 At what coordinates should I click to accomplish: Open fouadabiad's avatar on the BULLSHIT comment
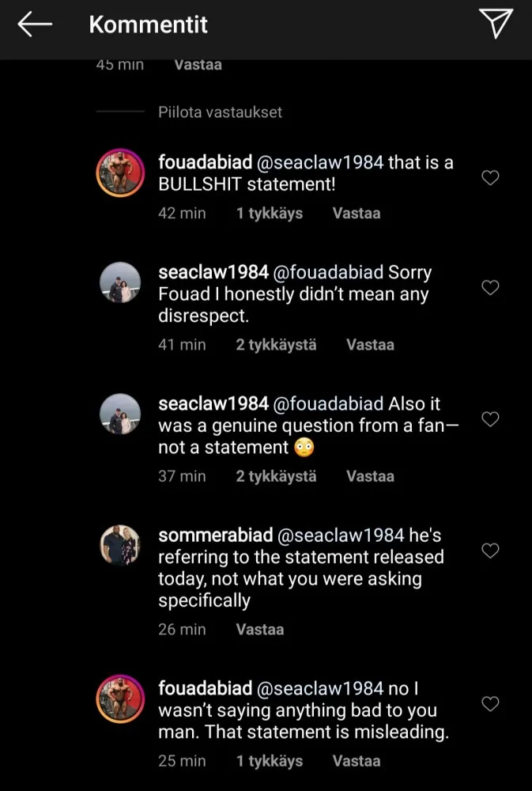point(119,172)
